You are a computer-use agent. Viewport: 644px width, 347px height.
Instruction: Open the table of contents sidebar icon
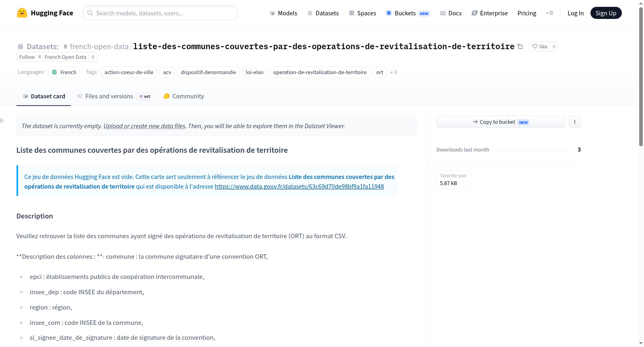click(2, 121)
